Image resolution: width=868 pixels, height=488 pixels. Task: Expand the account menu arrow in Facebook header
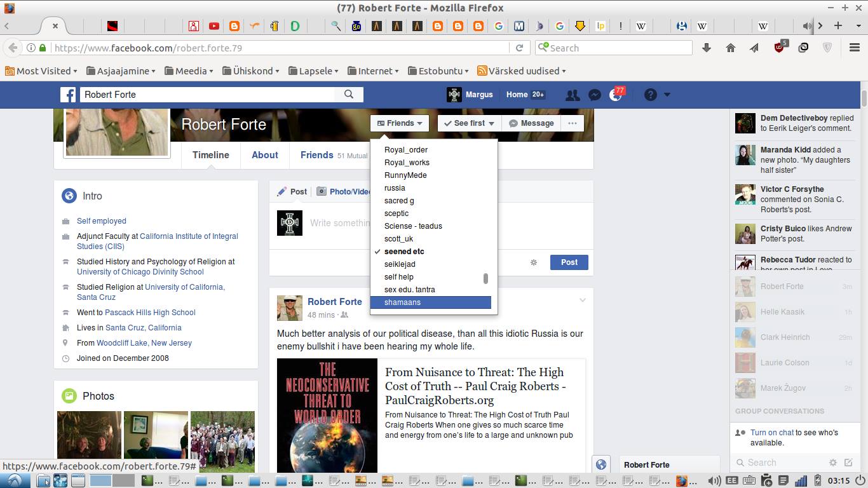667,95
